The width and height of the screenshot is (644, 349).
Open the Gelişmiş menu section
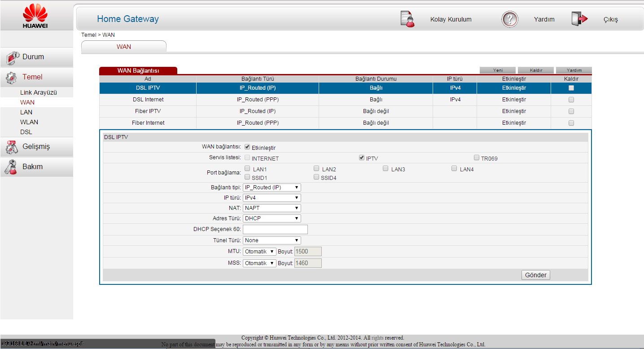click(37, 147)
